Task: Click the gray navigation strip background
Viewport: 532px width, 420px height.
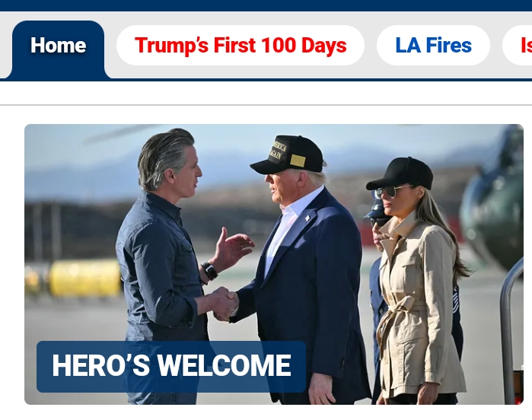Action: (370, 72)
